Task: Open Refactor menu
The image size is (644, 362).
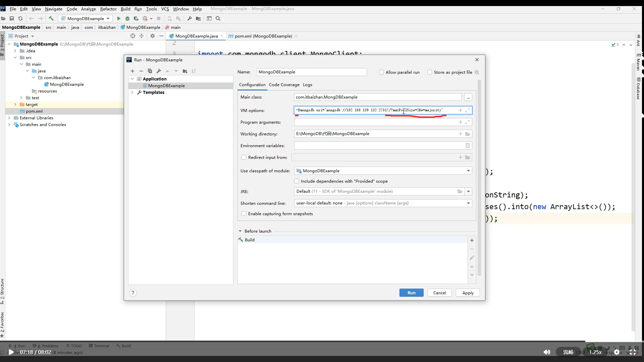Action: click(108, 9)
